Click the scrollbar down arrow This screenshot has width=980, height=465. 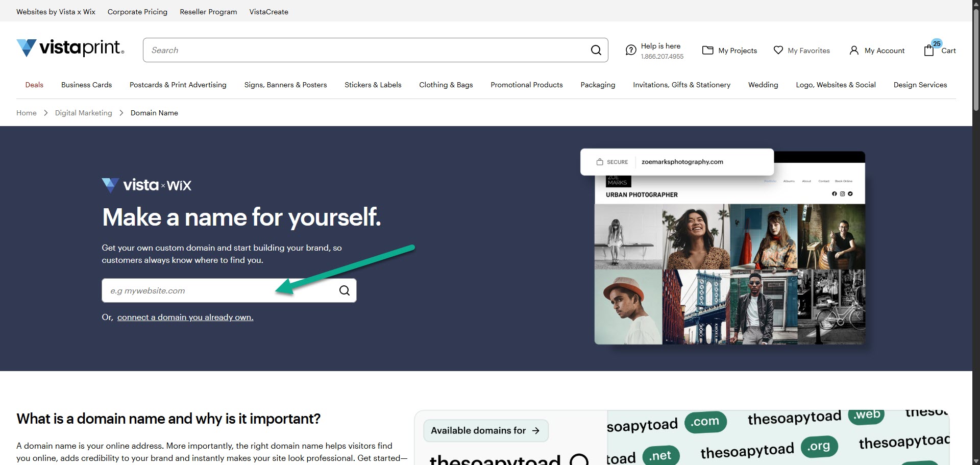pyautogui.click(x=976, y=460)
